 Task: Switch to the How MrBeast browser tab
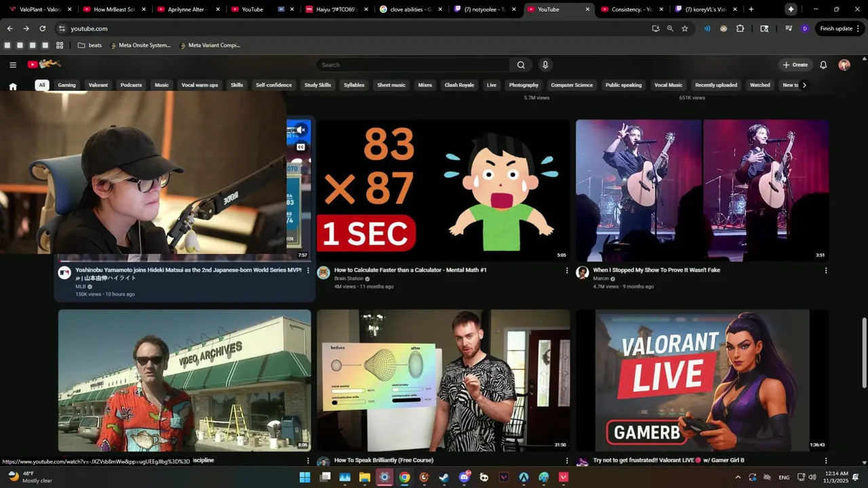click(113, 9)
